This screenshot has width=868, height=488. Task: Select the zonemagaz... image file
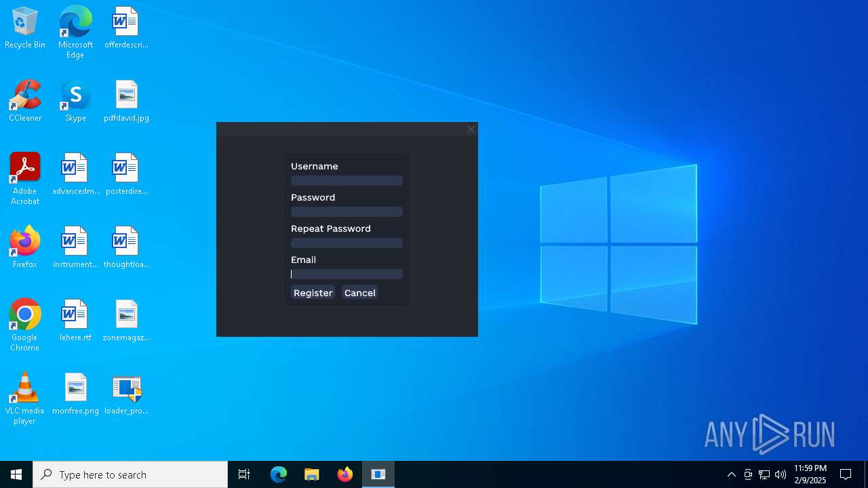pyautogui.click(x=126, y=321)
